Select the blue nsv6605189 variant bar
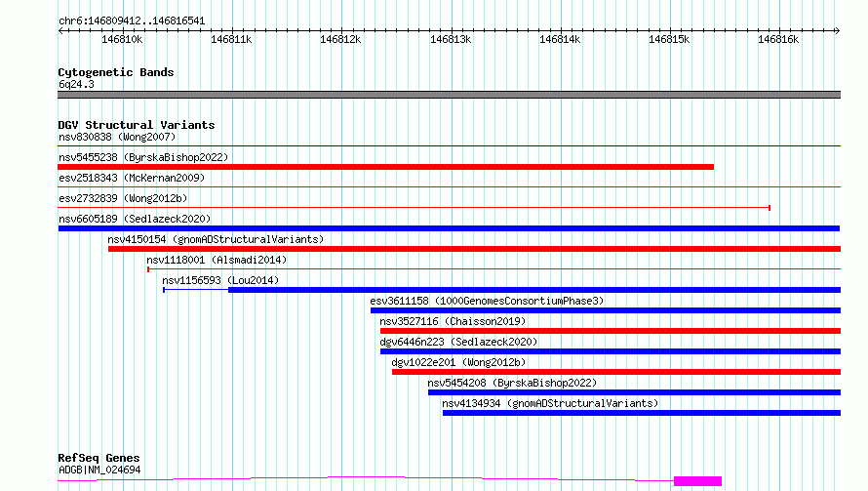 (x=449, y=228)
